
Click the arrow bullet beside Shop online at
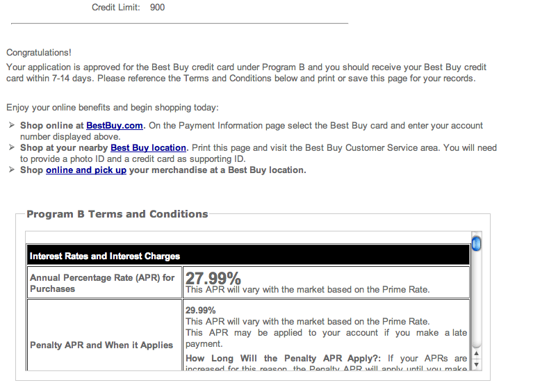[12, 125]
